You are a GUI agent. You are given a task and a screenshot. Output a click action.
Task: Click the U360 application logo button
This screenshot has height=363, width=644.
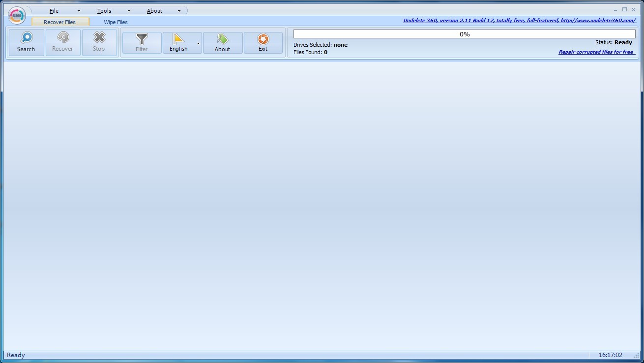coord(17,16)
